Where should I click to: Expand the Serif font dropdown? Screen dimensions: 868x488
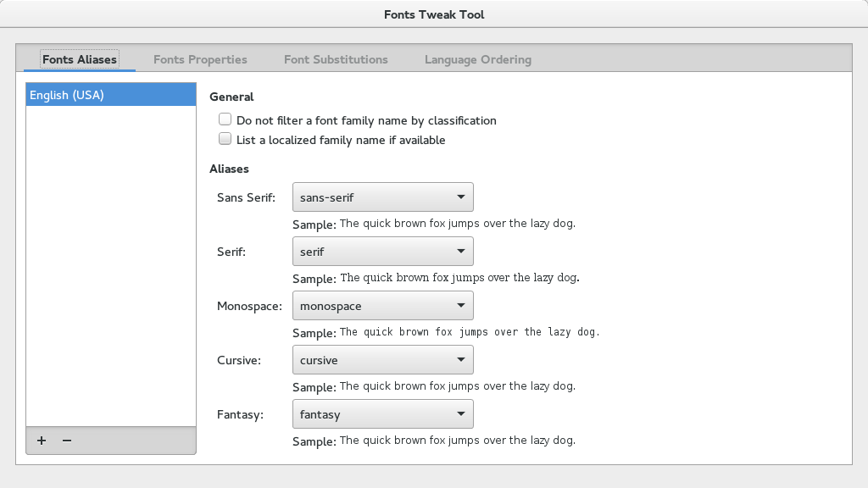click(382, 252)
